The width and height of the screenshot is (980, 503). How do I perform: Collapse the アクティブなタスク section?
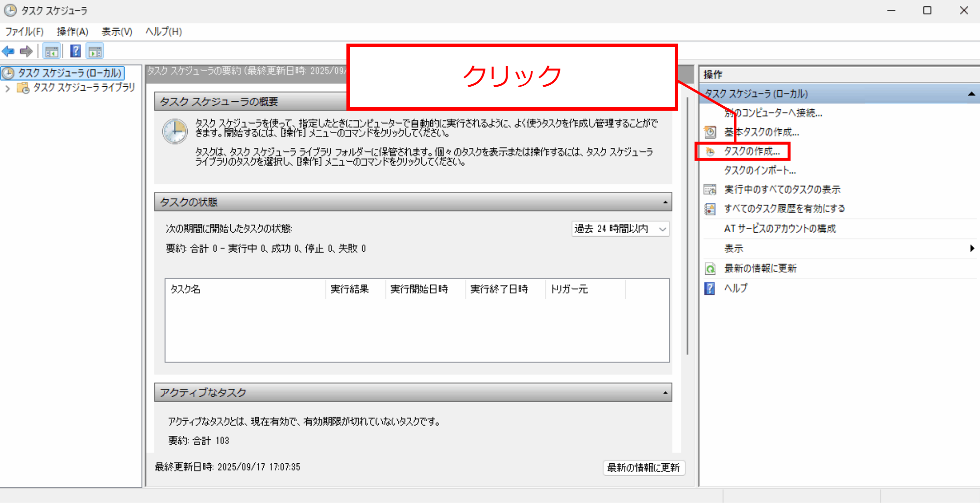click(x=665, y=393)
